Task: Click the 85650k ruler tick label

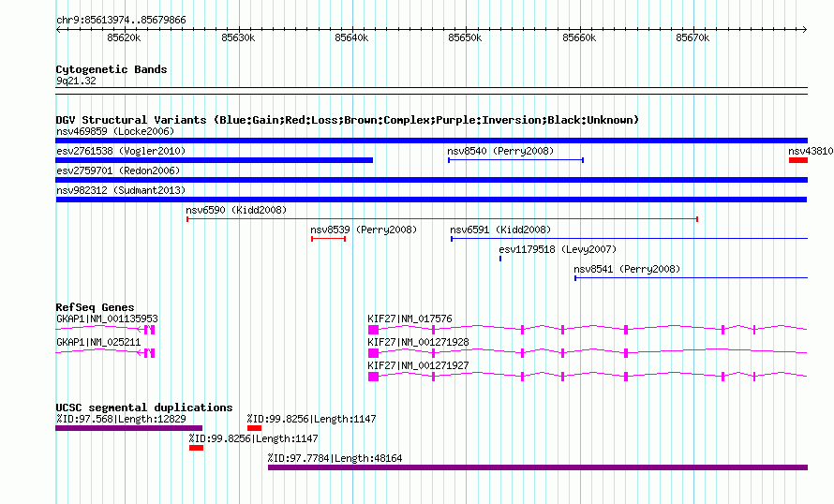Action: click(465, 37)
